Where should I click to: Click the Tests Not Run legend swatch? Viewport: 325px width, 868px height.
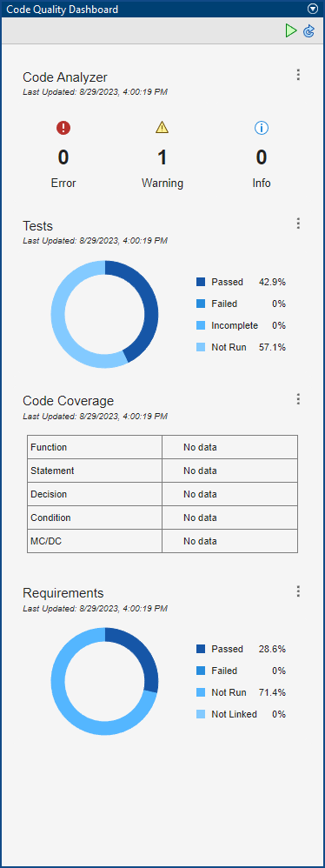(x=201, y=348)
